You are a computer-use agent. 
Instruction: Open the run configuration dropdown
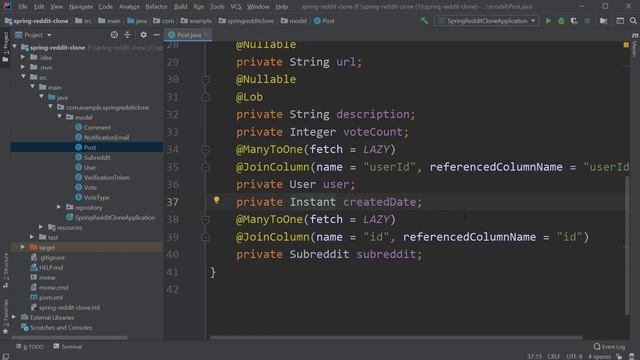486,21
